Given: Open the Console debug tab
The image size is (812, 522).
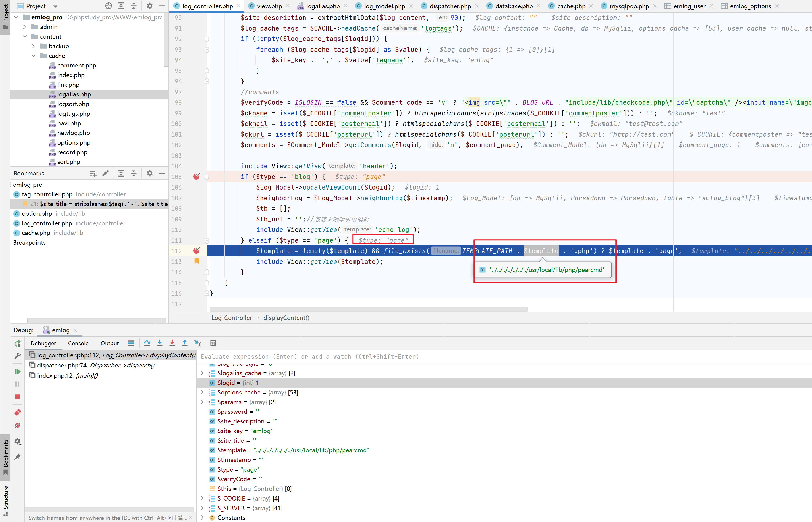Looking at the screenshot, I should click(78, 343).
